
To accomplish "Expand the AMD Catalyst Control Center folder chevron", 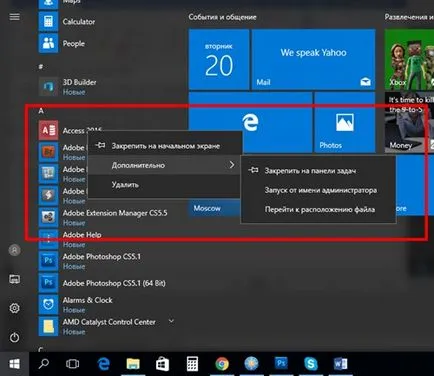I will [171, 321].
